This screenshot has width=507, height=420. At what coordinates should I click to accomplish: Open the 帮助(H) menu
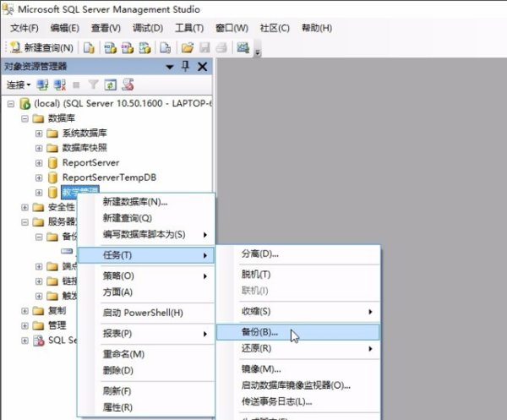pos(317,28)
